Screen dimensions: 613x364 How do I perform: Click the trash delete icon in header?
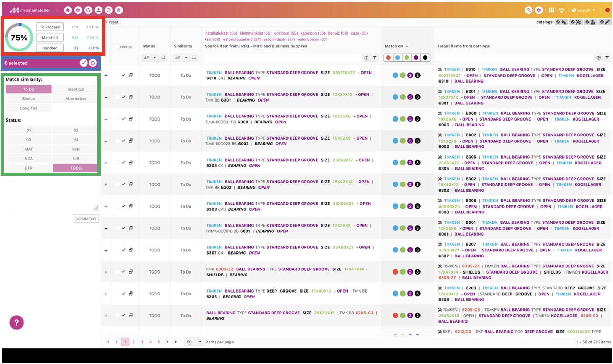[119, 10]
